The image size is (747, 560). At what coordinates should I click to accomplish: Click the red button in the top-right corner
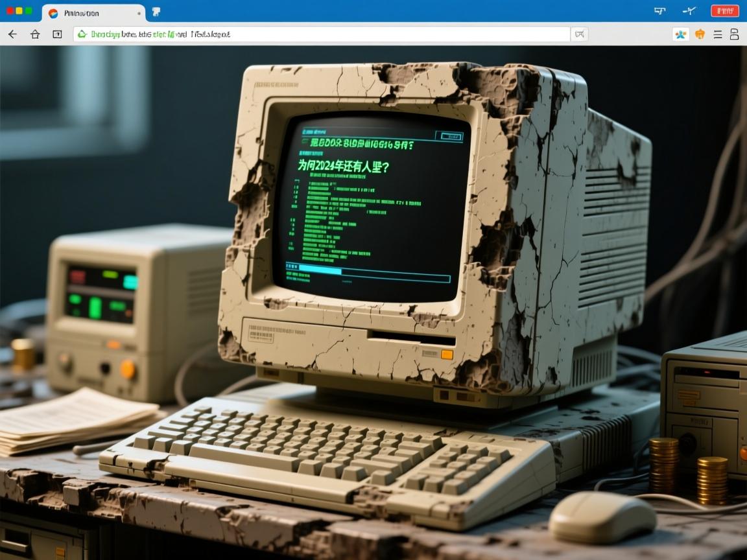[724, 11]
